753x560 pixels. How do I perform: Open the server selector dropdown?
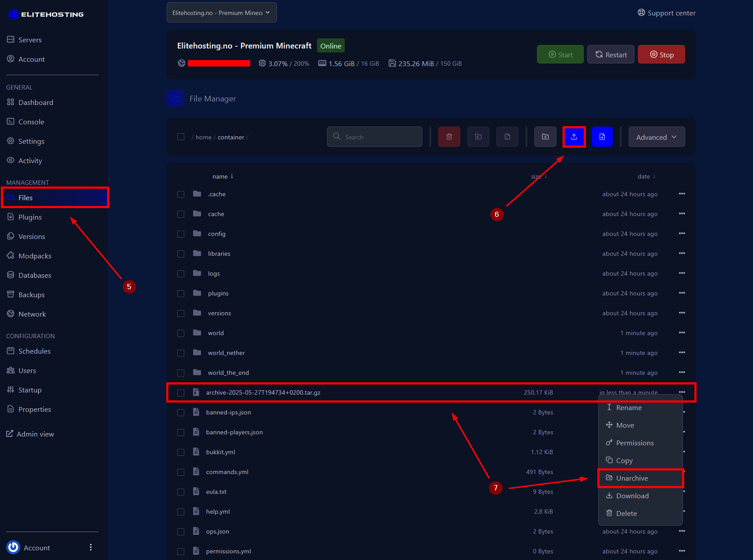point(221,12)
